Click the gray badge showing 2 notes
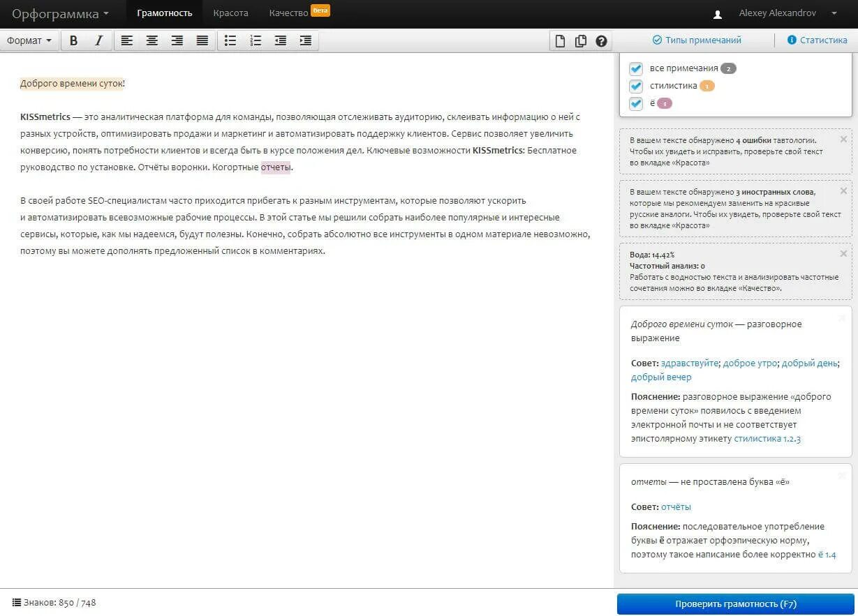858x616 pixels. [x=728, y=68]
